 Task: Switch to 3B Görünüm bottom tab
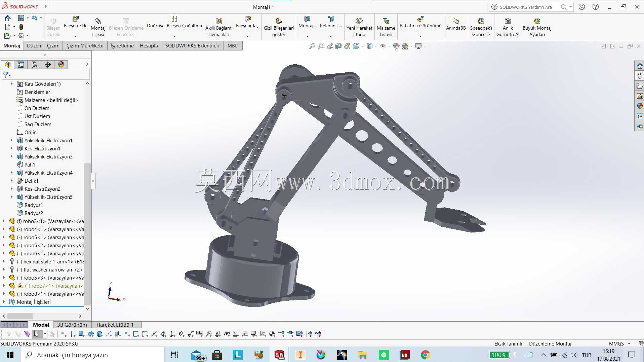(72, 325)
